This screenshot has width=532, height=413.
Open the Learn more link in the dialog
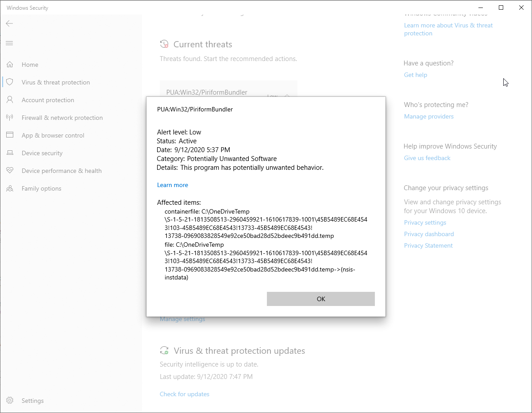tap(173, 185)
